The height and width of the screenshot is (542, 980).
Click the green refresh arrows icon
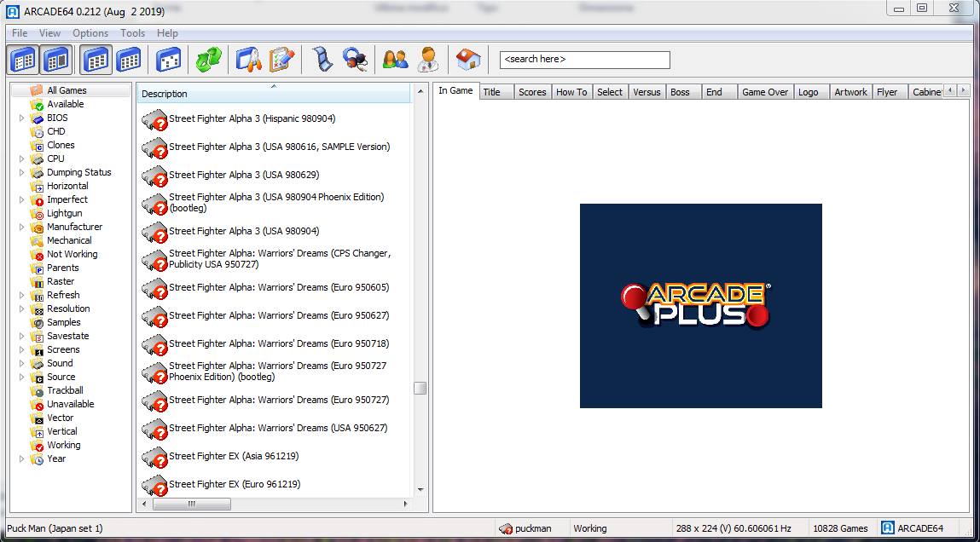[208, 60]
